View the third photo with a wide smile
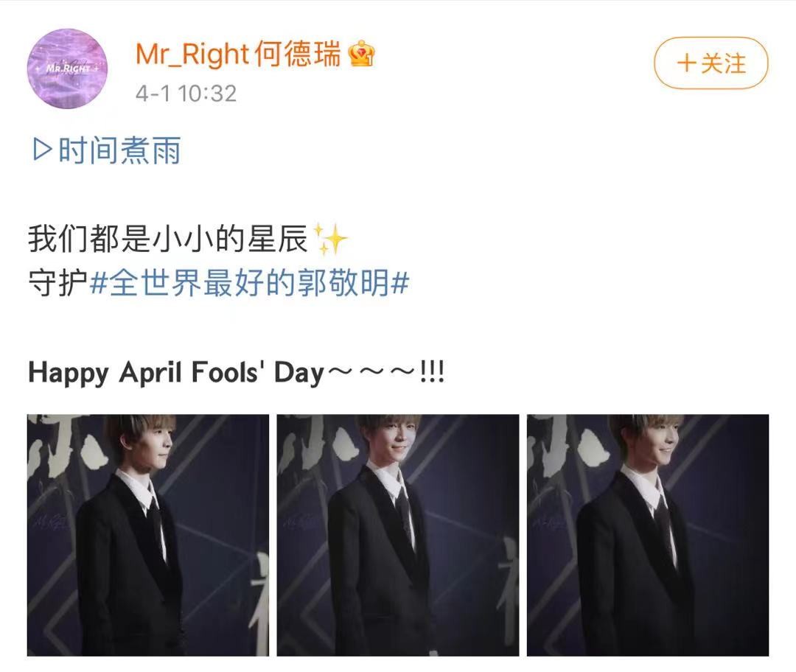 (648, 535)
